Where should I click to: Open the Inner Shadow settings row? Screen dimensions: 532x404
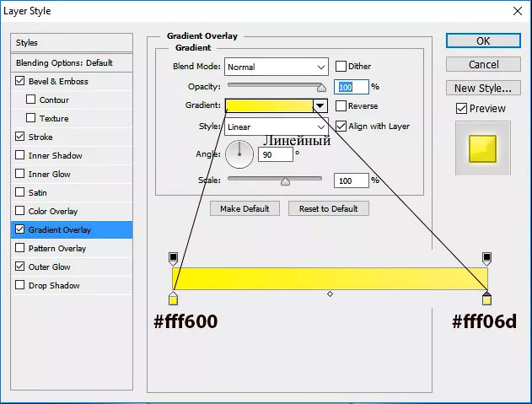72,155
